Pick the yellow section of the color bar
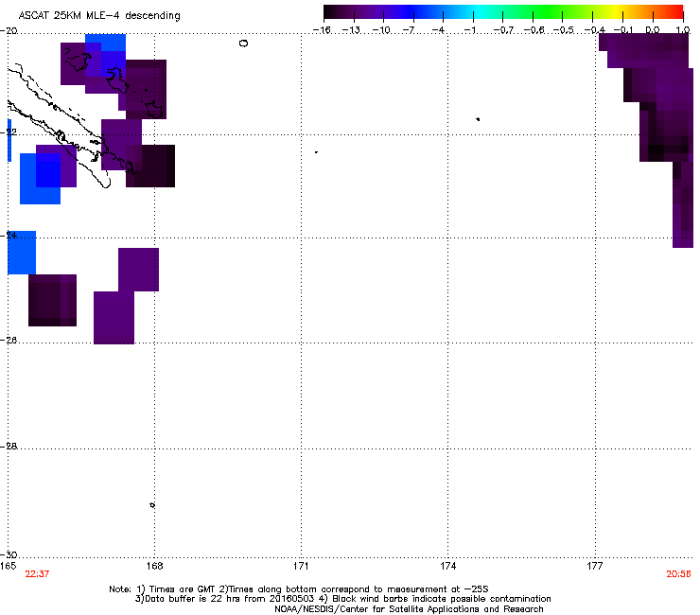Image resolution: width=700 pixels, height=615 pixels. tap(616, 11)
